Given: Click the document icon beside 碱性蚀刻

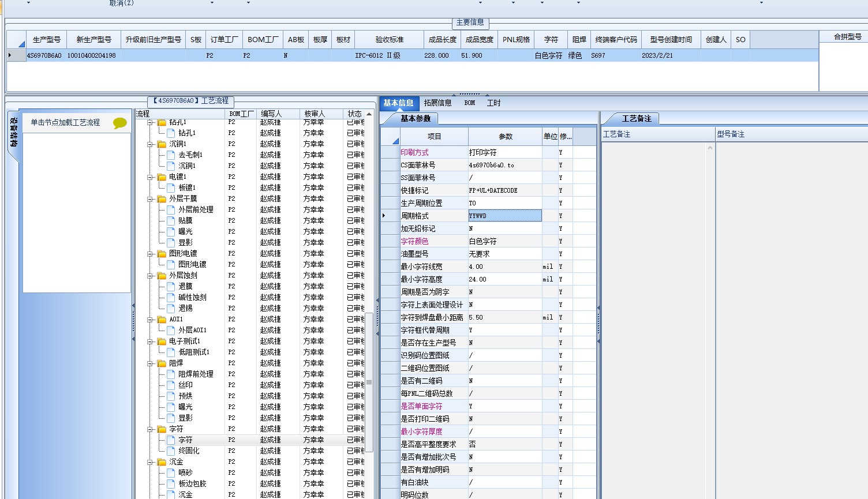Looking at the screenshot, I should (x=171, y=297).
